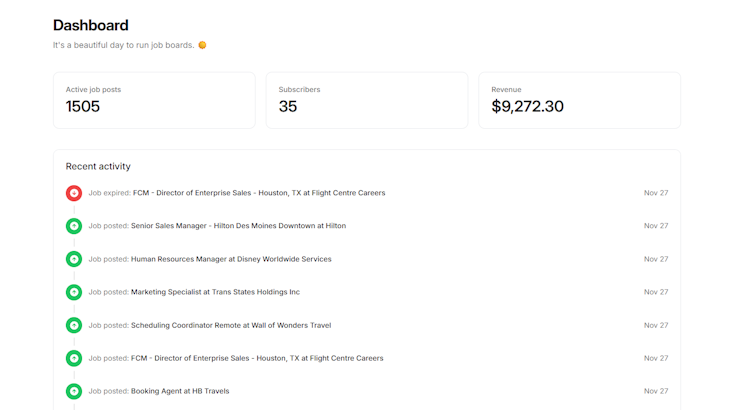Open expired FCM Director of Enterprise Sales job

point(258,193)
